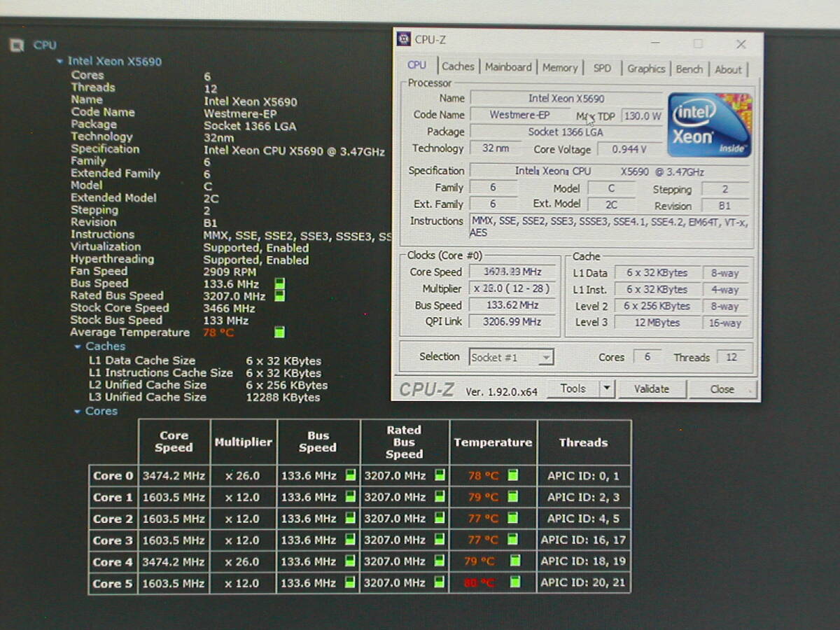The height and width of the screenshot is (630, 840).
Task: Collapse the Caches section in Speccy
Action: pyautogui.click(x=78, y=346)
